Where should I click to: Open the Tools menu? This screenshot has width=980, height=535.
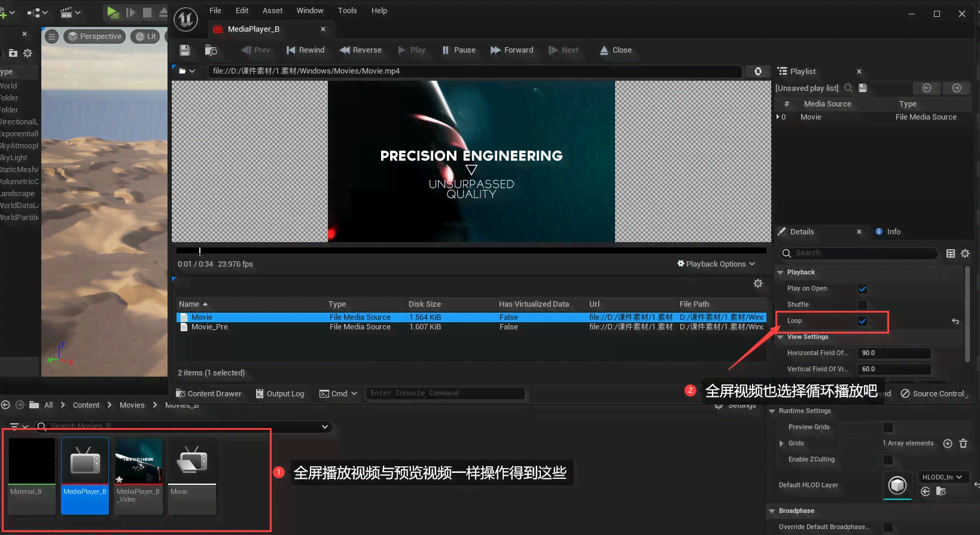click(x=347, y=11)
